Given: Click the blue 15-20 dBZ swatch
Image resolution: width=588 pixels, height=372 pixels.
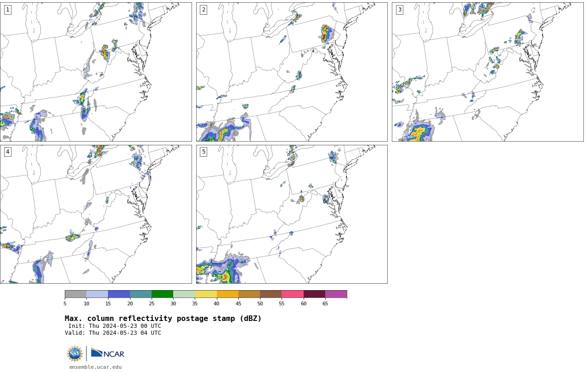Looking at the screenshot, I should click(119, 294).
